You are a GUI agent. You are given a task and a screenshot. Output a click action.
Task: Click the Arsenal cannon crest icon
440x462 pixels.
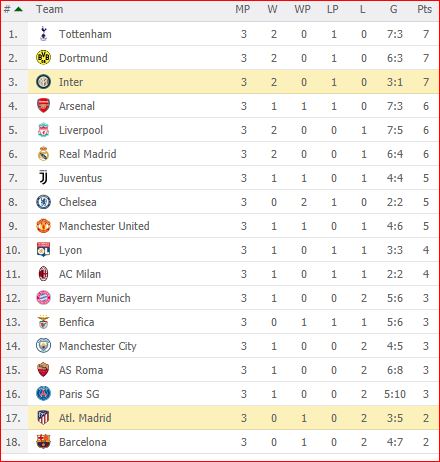pyautogui.click(x=43, y=106)
